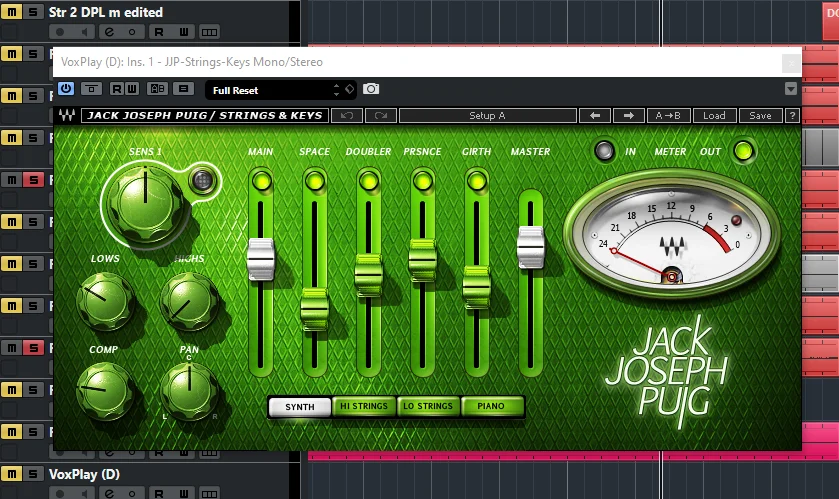
Task: Click the PAN knob
Action: pyautogui.click(x=189, y=391)
